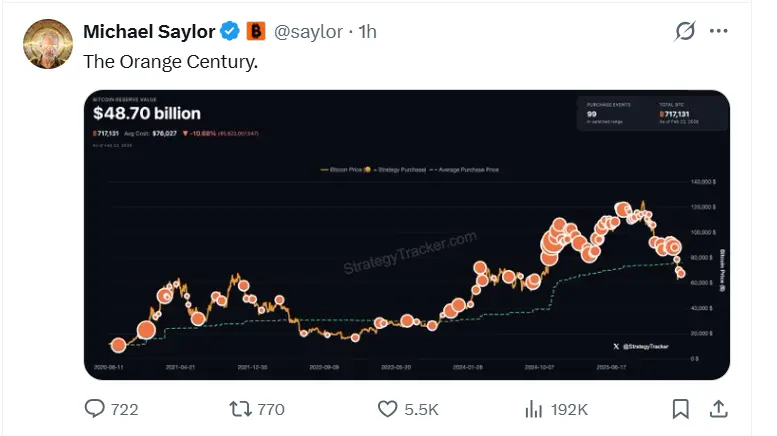
Task: Open the Grok icon on the tweet
Action: coord(685,32)
